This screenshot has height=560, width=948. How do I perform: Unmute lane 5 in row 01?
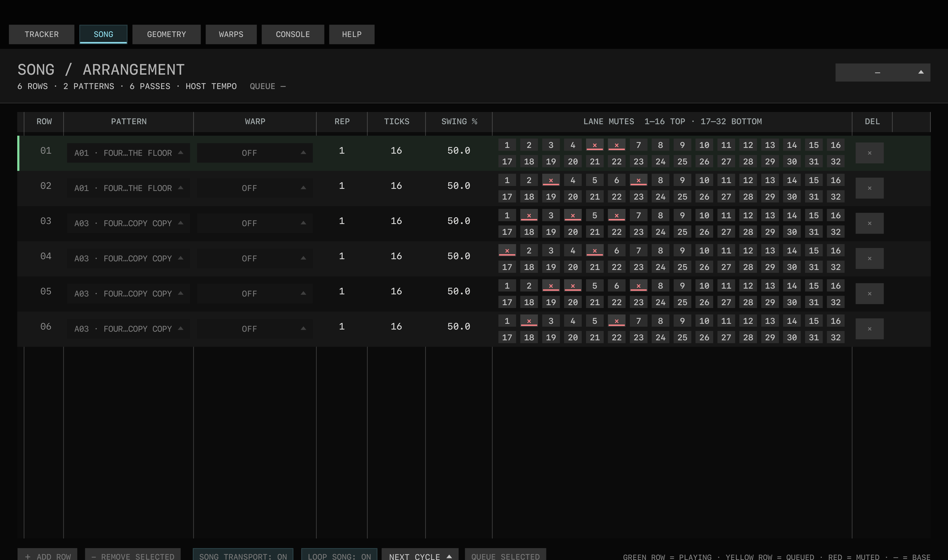[594, 145]
